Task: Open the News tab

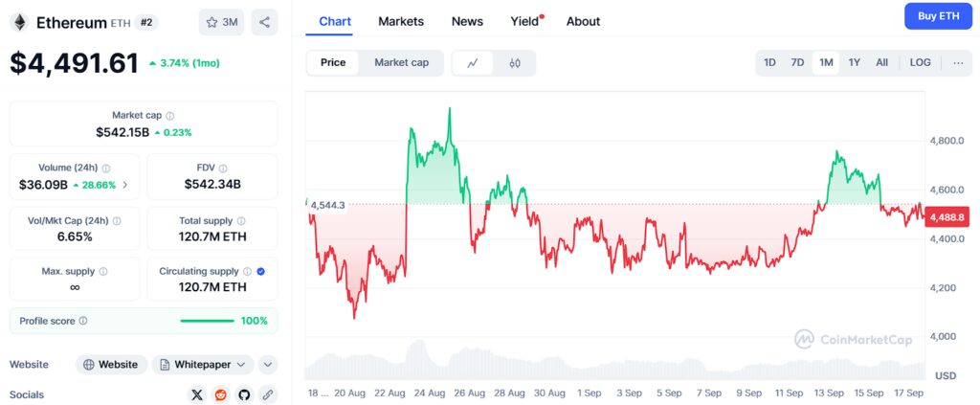Action: [467, 21]
